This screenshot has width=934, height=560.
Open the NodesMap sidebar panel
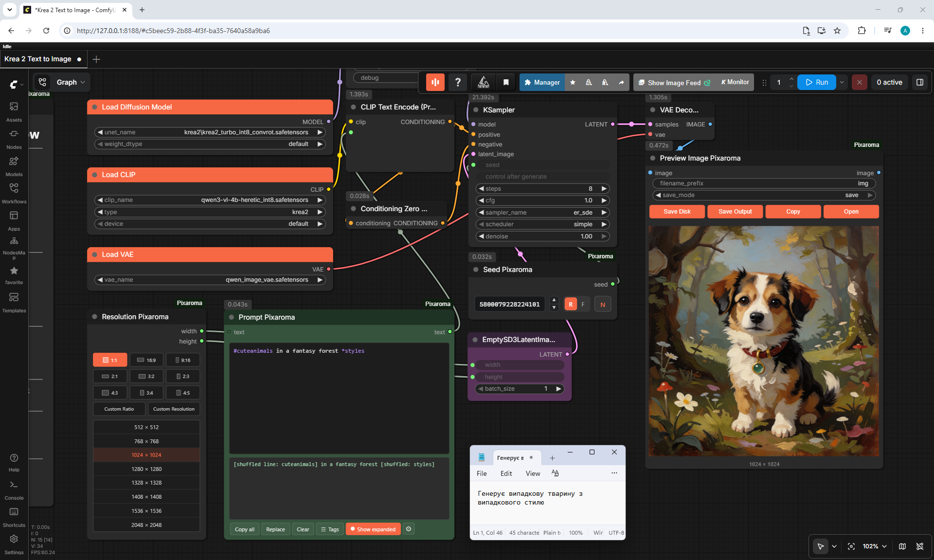14,247
